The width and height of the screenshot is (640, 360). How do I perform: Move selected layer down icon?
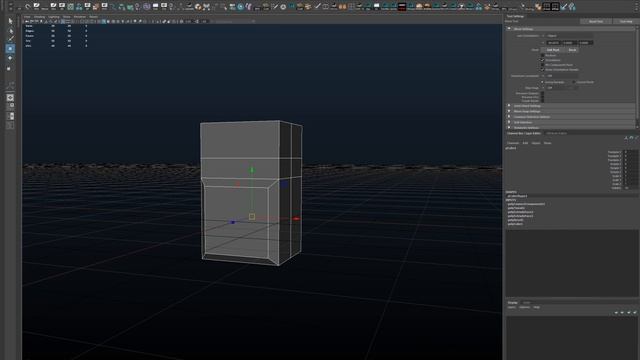622,313
